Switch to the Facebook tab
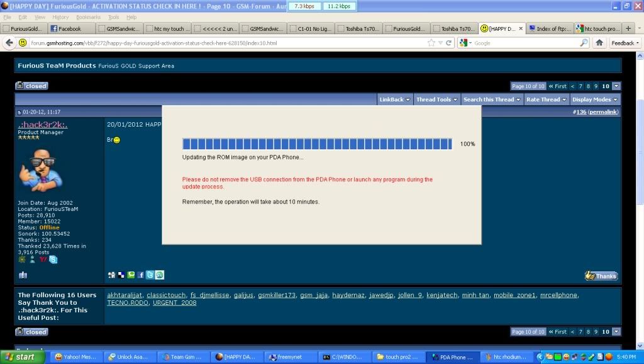The width and height of the screenshot is (644, 364). tap(72, 28)
